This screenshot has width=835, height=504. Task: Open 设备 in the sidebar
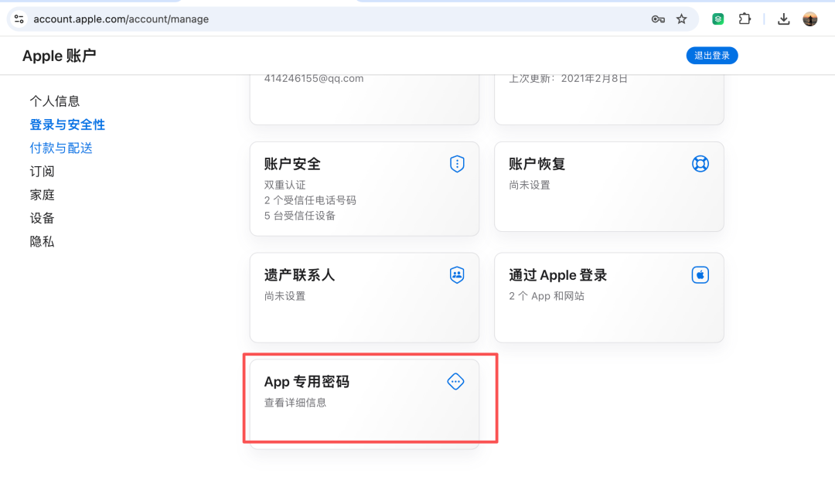42,218
